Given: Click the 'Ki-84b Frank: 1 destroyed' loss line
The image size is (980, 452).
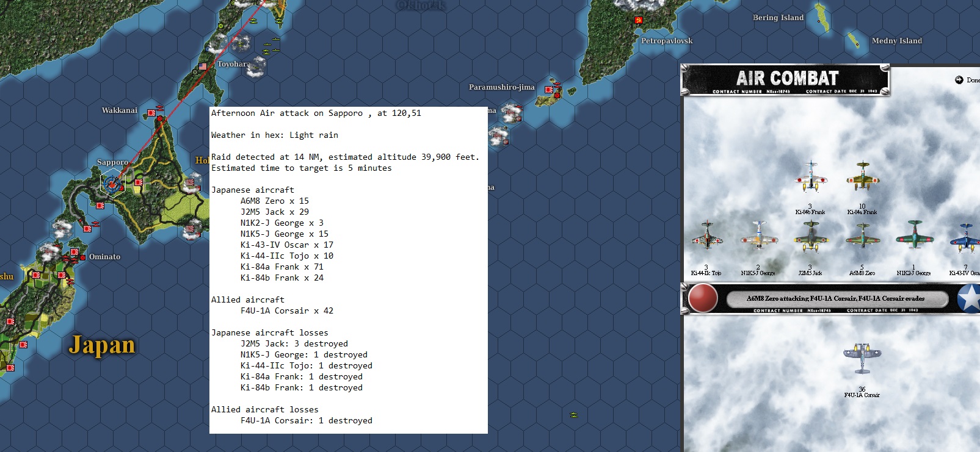Looking at the screenshot, I should point(302,387).
